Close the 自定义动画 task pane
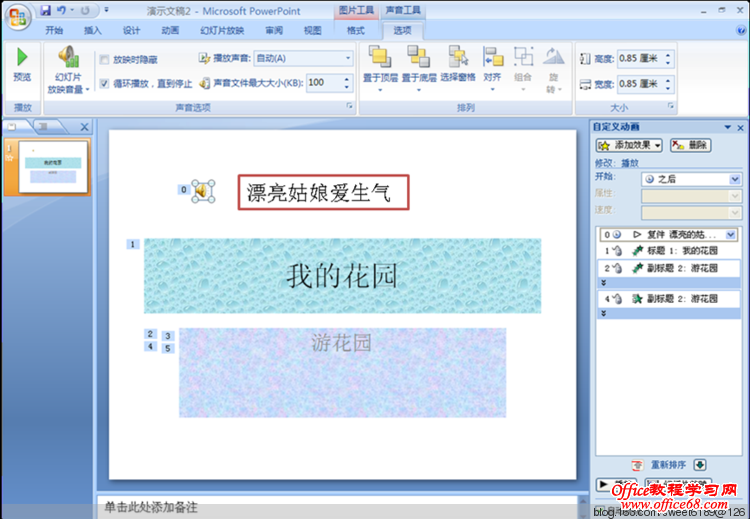The height and width of the screenshot is (519, 750). [740, 128]
